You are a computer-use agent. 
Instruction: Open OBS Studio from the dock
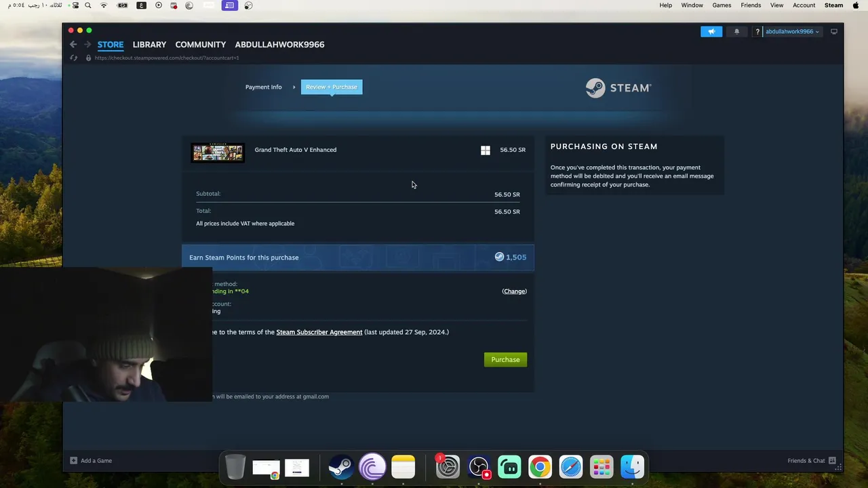click(x=479, y=467)
